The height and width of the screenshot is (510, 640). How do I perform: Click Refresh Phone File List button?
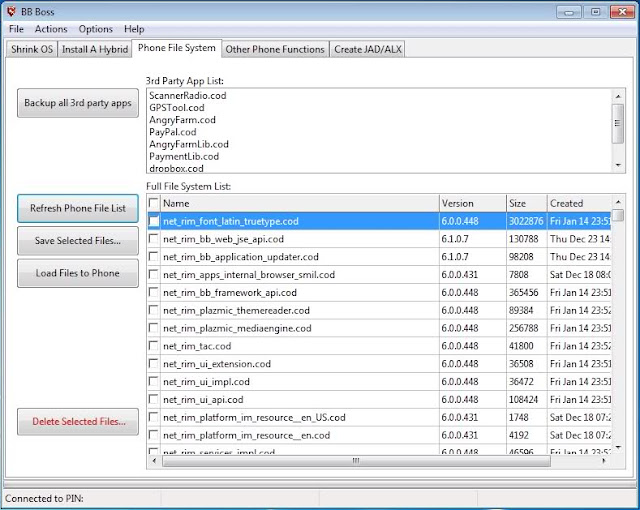[78, 208]
